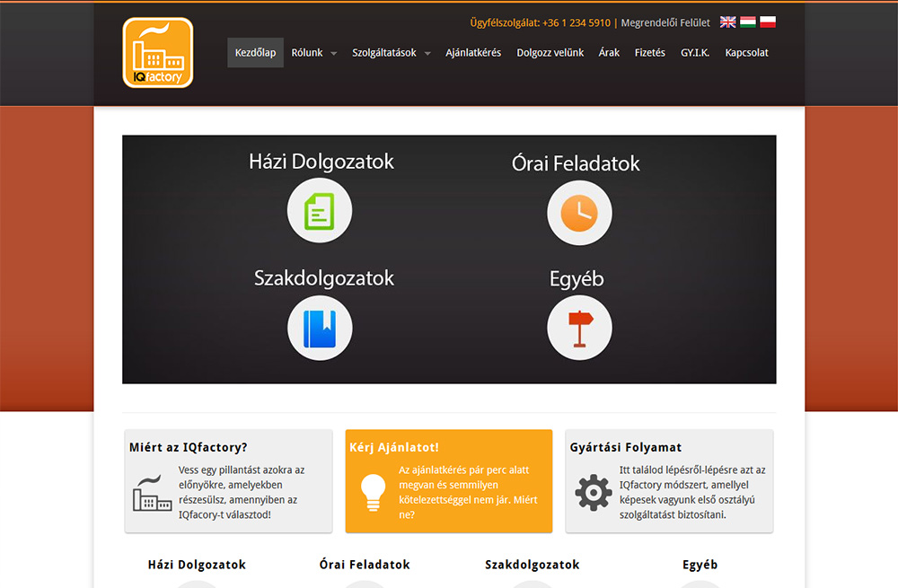Image resolution: width=898 pixels, height=588 pixels.
Task: Open the Kezdőlap menu item
Action: (x=255, y=53)
